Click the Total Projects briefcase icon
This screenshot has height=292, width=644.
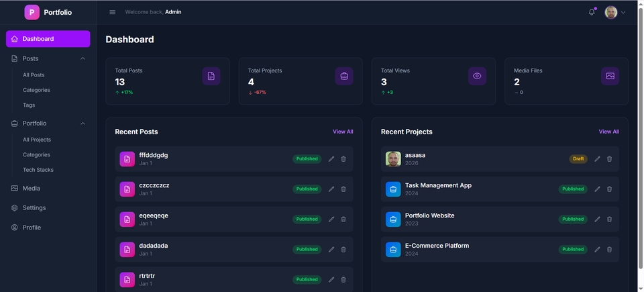click(344, 76)
